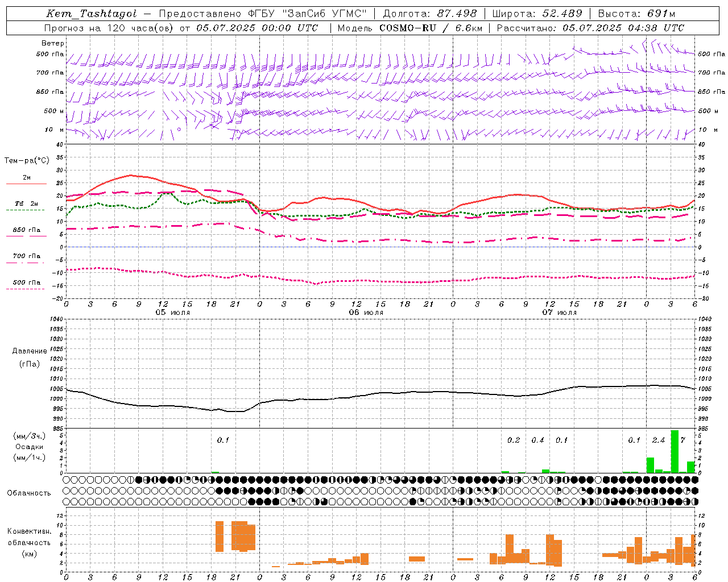Viewport: 728px width, 582px height.
Task: Click the dotted 500 гПа temperature legend entry
Action: [x=26, y=285]
